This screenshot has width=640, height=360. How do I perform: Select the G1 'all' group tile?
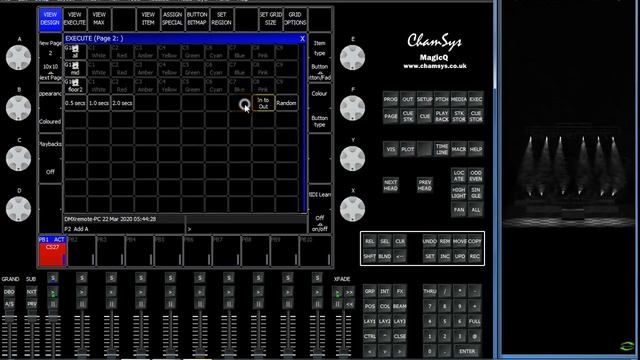click(75, 52)
